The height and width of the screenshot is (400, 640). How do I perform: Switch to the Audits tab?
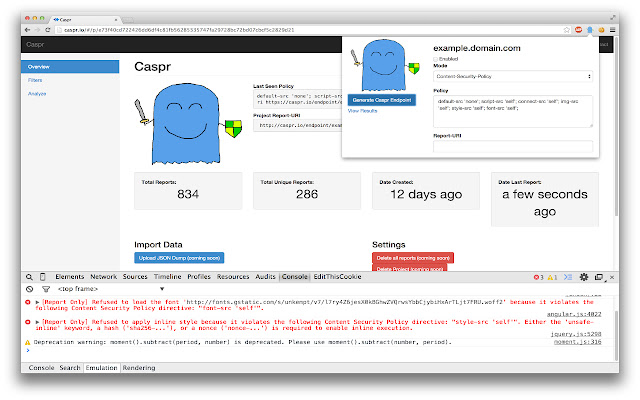pos(265,277)
